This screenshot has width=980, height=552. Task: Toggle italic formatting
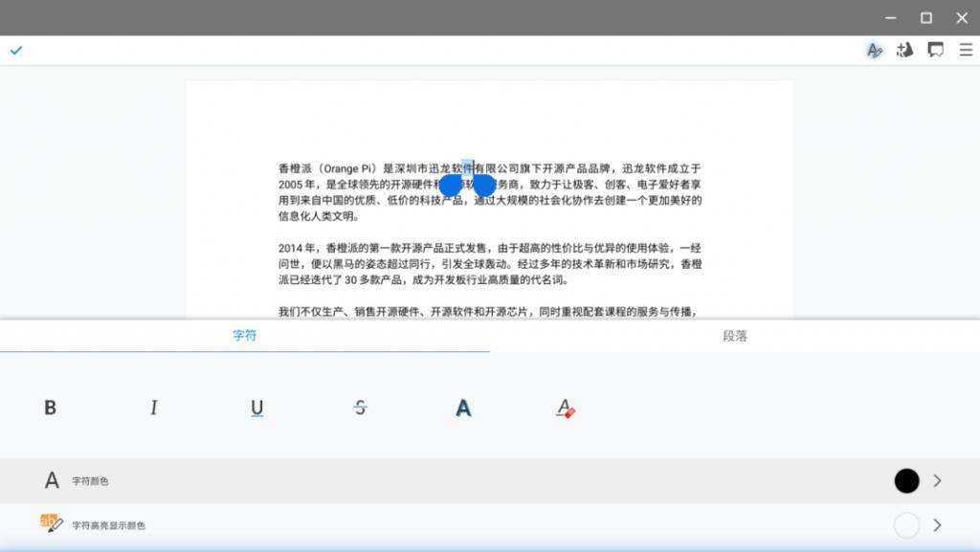tap(153, 407)
